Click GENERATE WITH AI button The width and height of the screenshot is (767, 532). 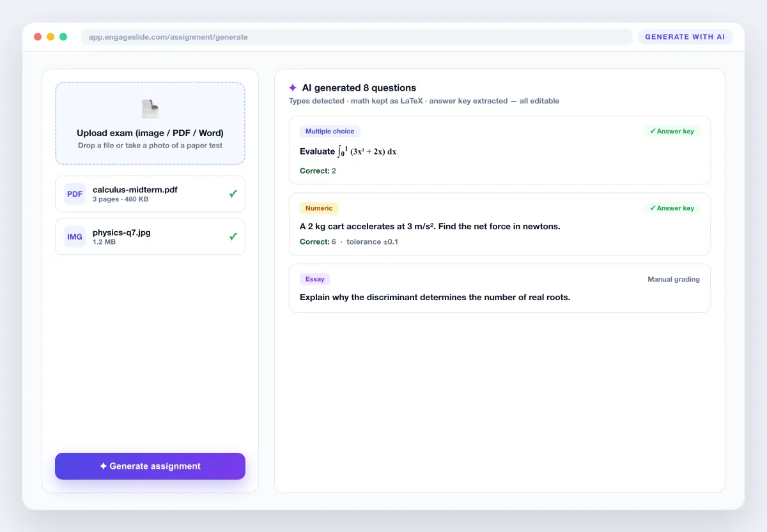click(685, 37)
